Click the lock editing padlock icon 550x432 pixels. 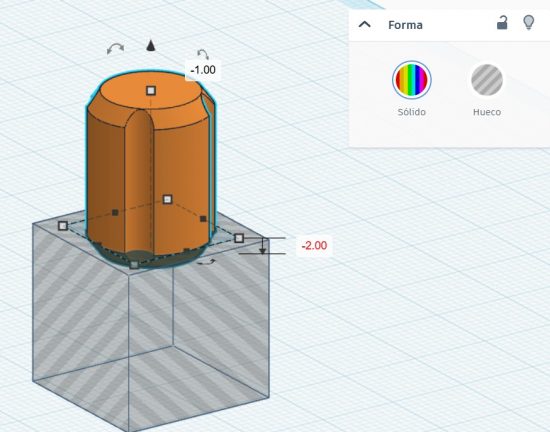[x=502, y=23]
